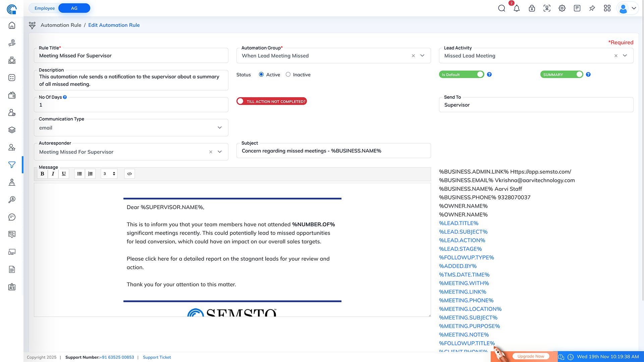Go to Automation Rule breadcrumb
Image resolution: width=644 pixels, height=362 pixels.
61,25
